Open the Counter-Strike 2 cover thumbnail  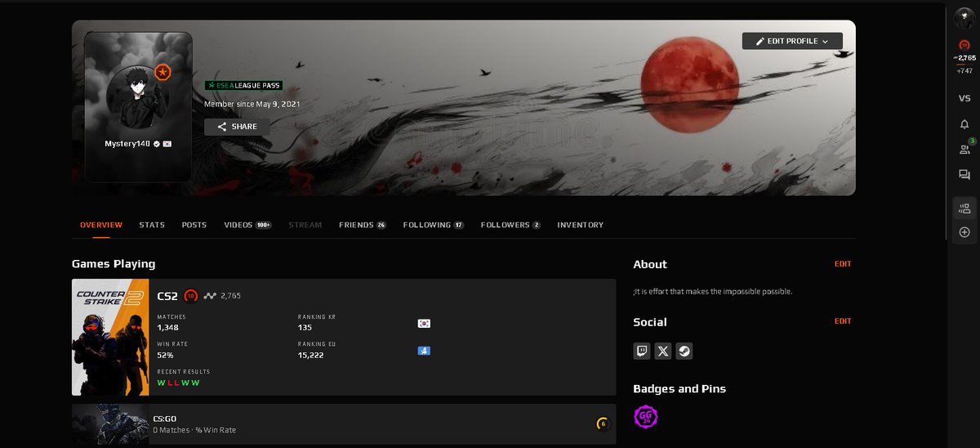110,337
